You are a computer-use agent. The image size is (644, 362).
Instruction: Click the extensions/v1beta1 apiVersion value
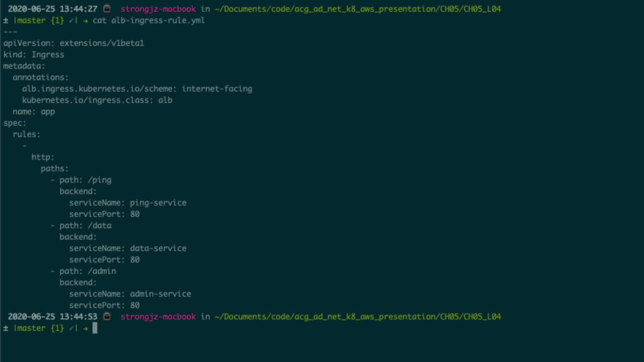pyautogui.click(x=102, y=43)
